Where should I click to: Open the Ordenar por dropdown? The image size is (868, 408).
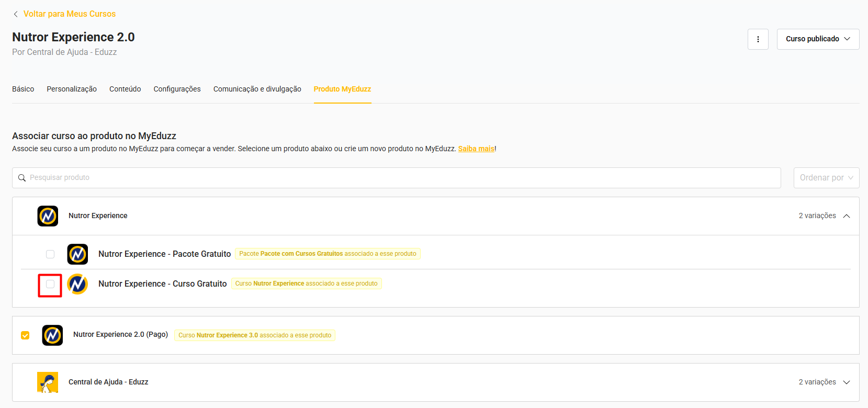tap(826, 178)
